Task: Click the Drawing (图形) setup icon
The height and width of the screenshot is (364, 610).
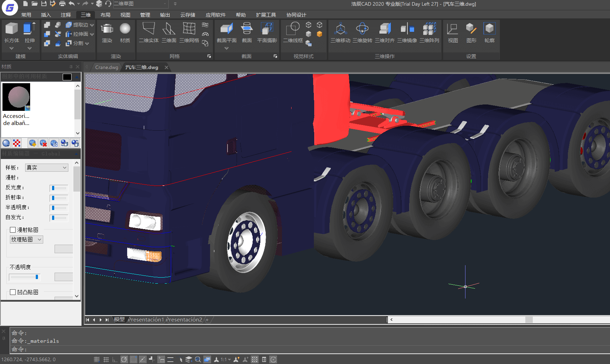Action: click(471, 33)
